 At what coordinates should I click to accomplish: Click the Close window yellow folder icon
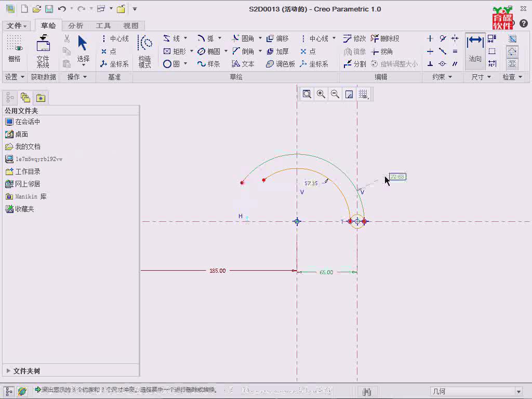tap(121, 9)
